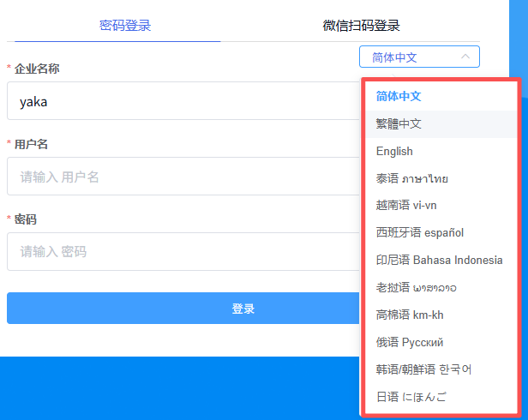Choose Russian option 俄语 Русский
528x420 pixels.
(410, 343)
